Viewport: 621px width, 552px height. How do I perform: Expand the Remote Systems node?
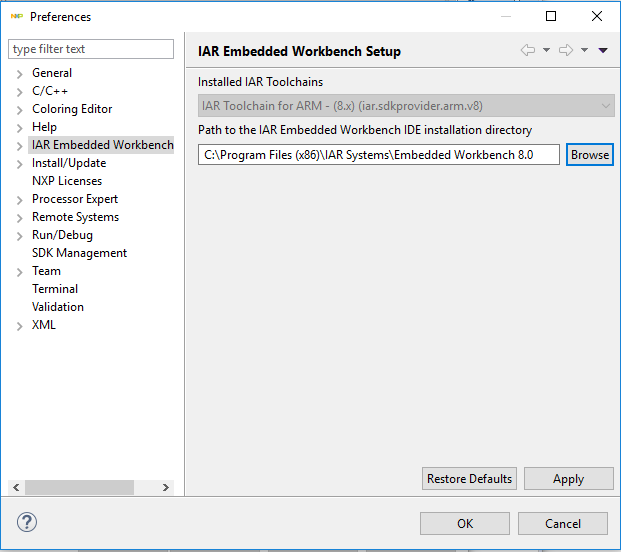tap(19, 218)
